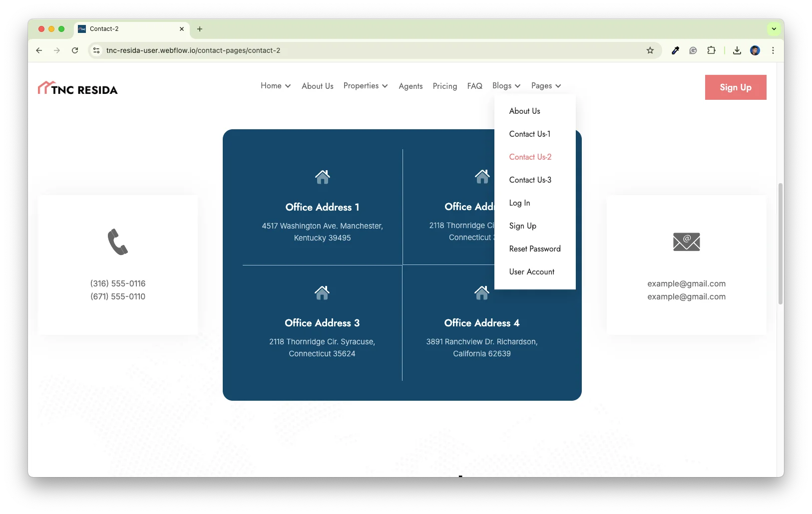Click the TNC Resida logo

coord(78,88)
